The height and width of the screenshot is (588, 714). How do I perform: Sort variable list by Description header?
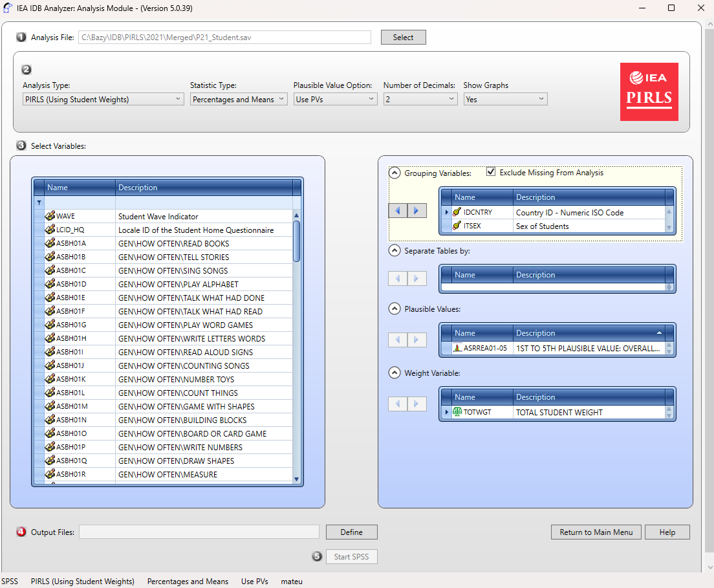204,188
